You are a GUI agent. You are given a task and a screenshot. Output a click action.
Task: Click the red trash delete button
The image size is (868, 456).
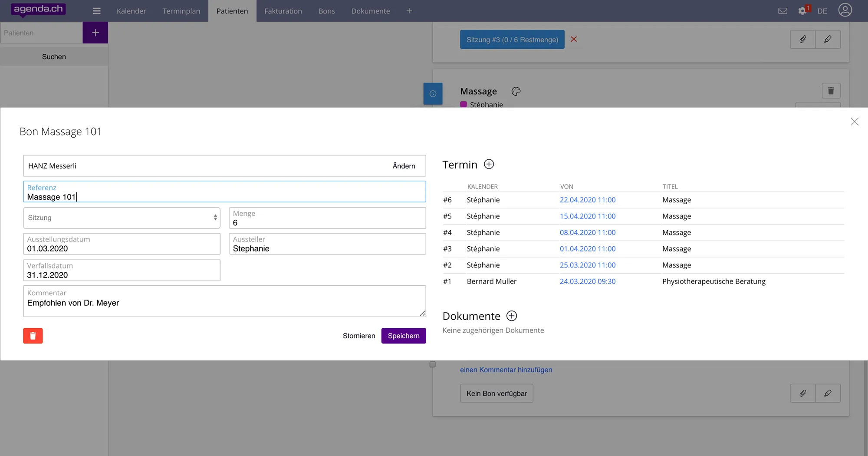click(x=33, y=336)
